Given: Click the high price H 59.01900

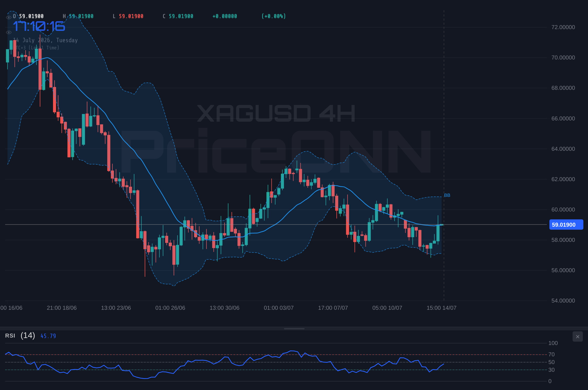Looking at the screenshot, I should coord(78,16).
